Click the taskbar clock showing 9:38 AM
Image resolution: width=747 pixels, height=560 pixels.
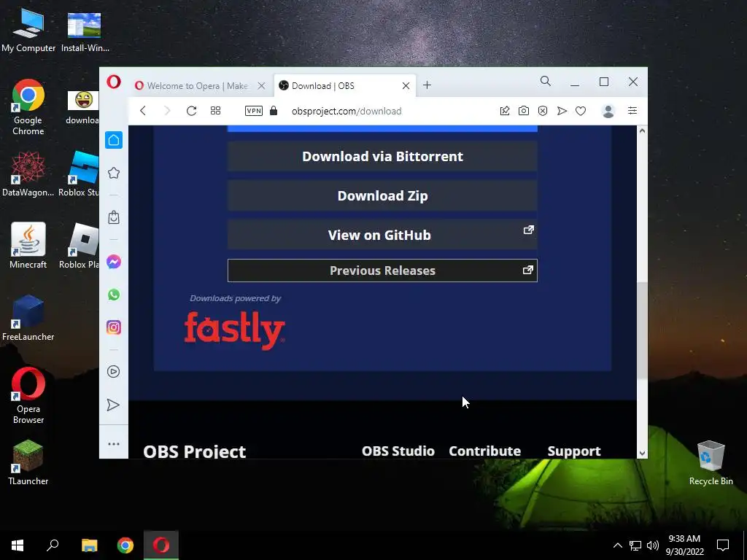click(684, 545)
